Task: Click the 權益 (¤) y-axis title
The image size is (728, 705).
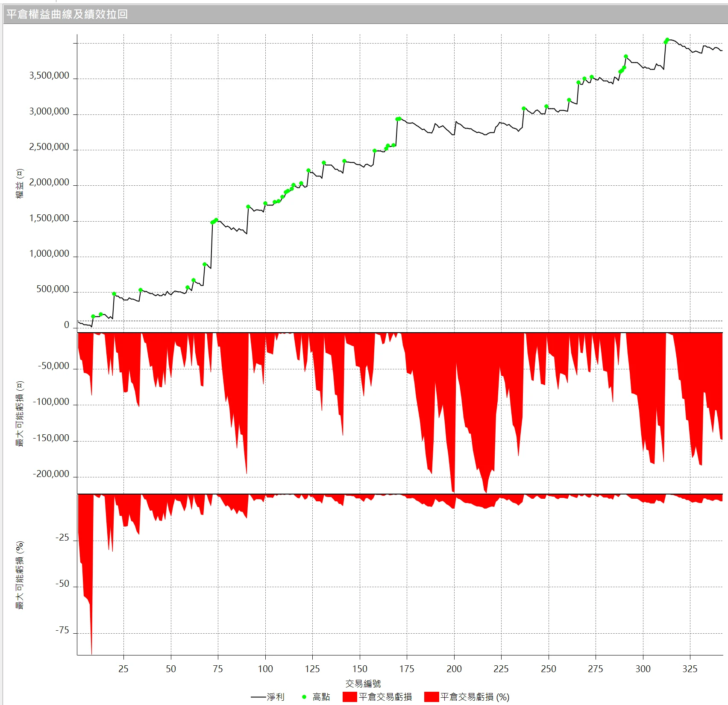Action: (20, 184)
